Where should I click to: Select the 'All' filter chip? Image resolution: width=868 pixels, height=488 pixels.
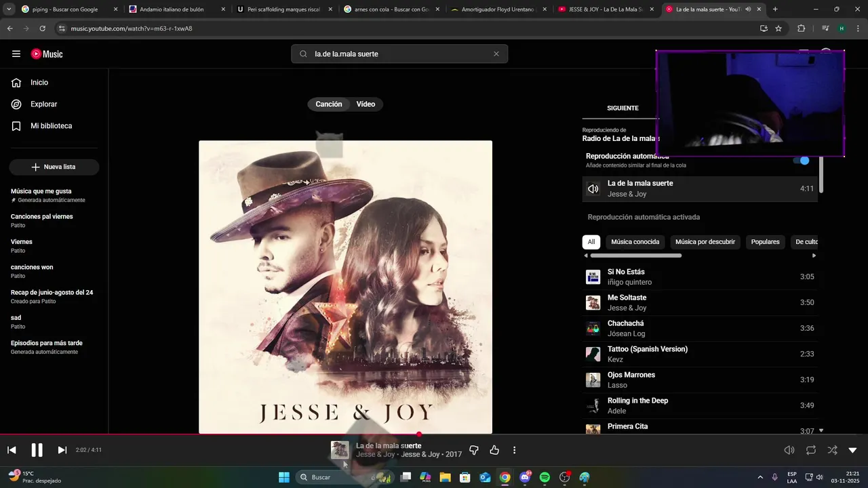(591, 242)
